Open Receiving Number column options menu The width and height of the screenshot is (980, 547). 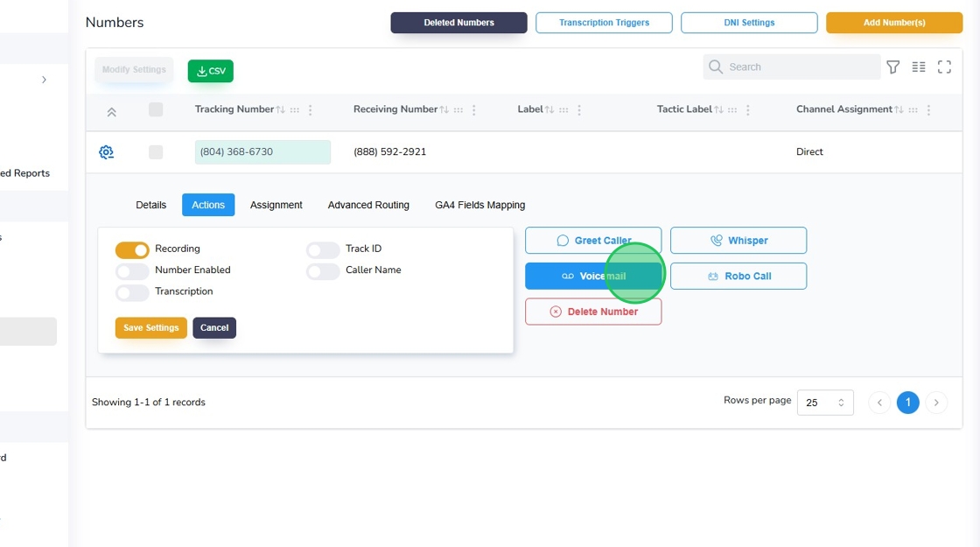click(x=473, y=110)
